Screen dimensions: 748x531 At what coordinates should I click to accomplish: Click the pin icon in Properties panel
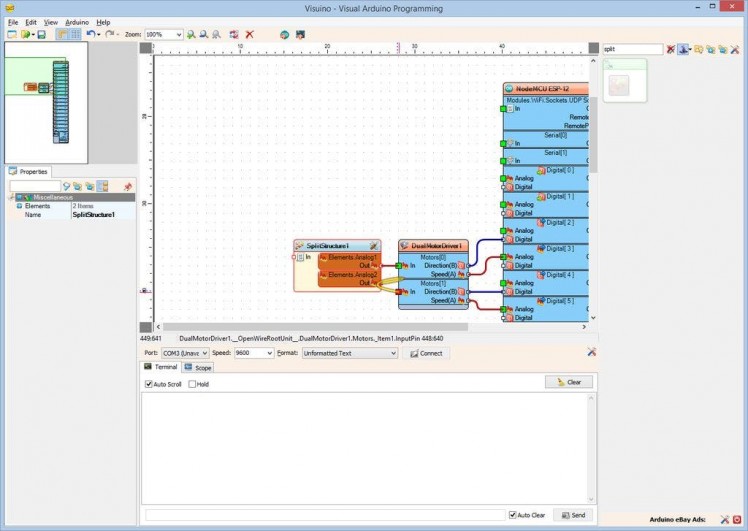(127, 186)
